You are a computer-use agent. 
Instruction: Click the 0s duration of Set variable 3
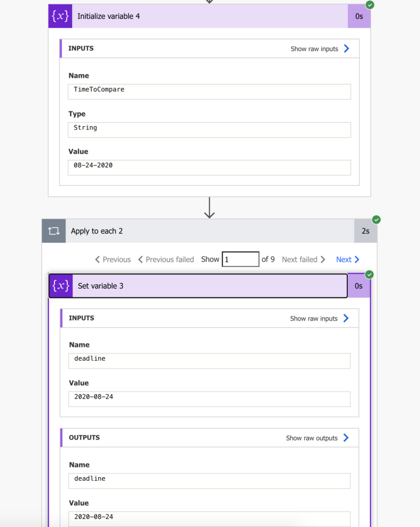tap(359, 286)
